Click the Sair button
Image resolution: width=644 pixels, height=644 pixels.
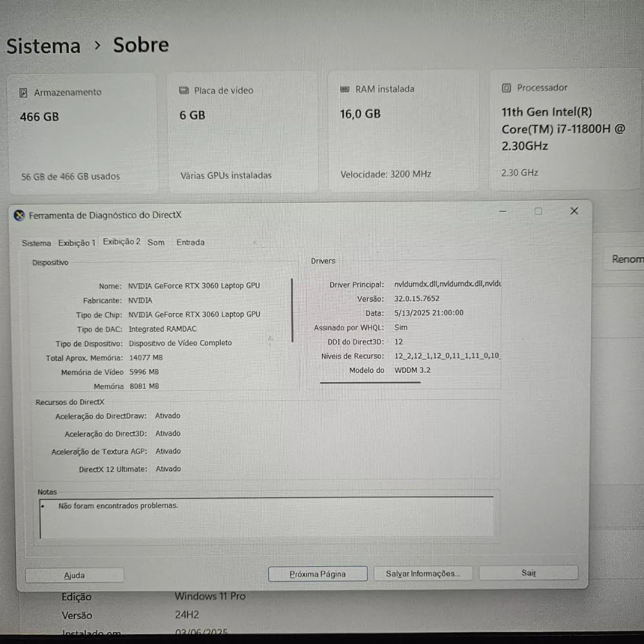click(529, 573)
